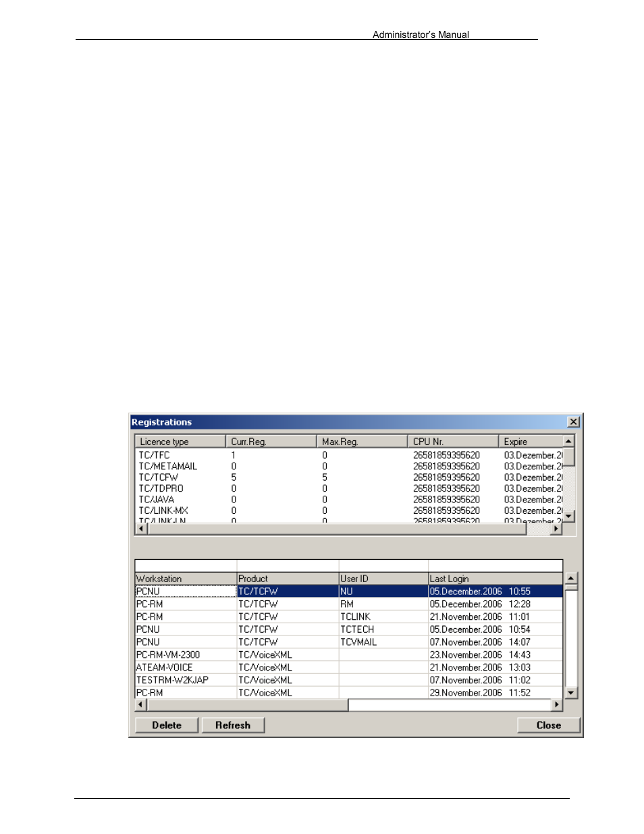Select the TC/TFC licence row
The width and height of the screenshot is (644, 834).
(349, 455)
